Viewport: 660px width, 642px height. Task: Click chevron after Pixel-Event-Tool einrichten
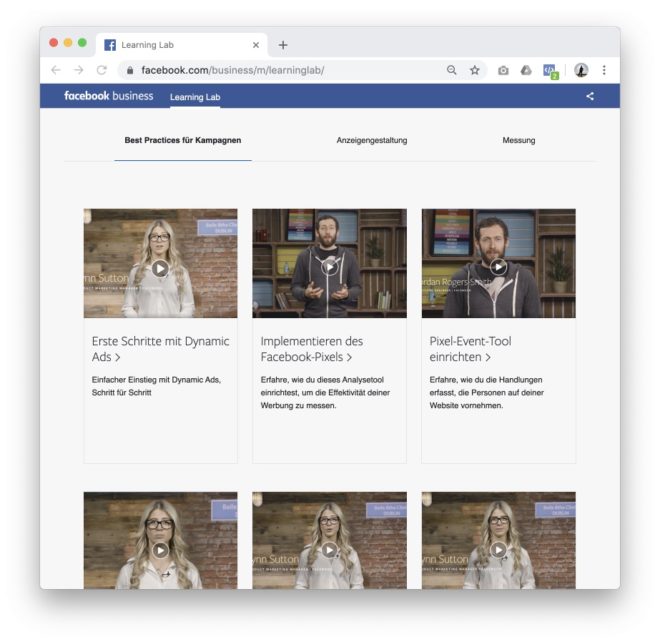(487, 357)
